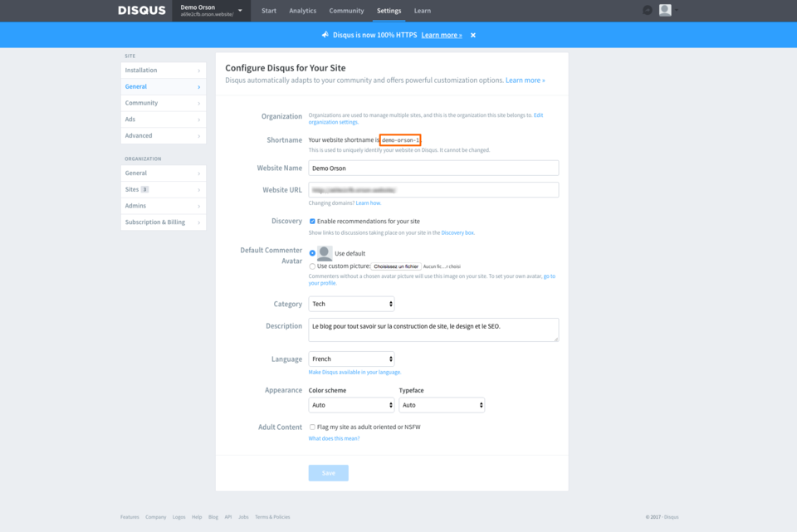Go to the Start tab
Image resolution: width=797 pixels, height=532 pixels.
[x=269, y=11]
